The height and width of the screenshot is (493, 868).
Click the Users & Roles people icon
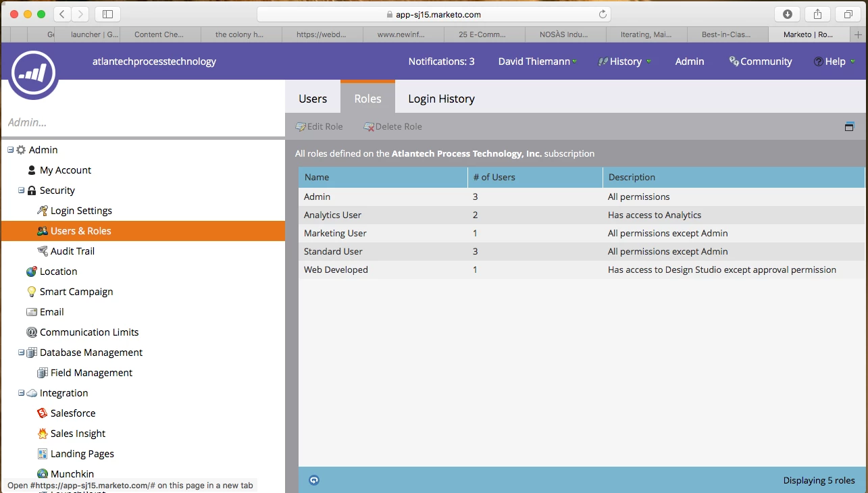tap(43, 231)
